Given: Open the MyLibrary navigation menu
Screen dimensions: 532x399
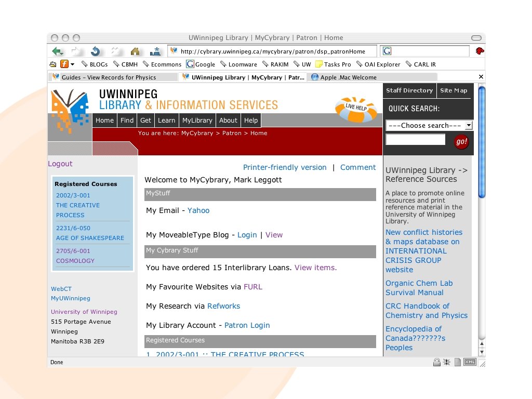Looking at the screenshot, I should [197, 121].
